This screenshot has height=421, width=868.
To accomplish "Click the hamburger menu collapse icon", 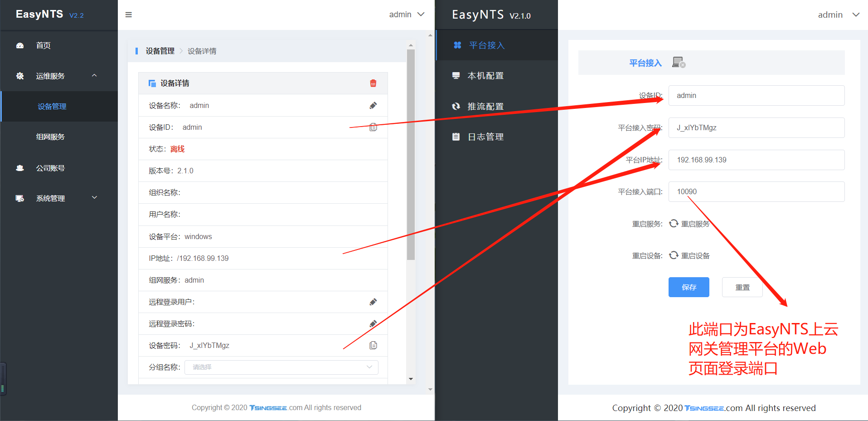I will coord(129,15).
